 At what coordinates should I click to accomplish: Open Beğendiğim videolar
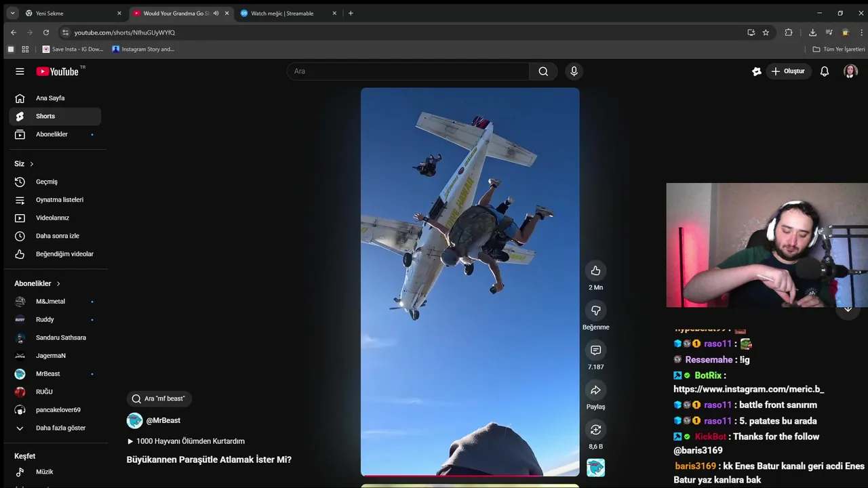[x=55, y=254]
